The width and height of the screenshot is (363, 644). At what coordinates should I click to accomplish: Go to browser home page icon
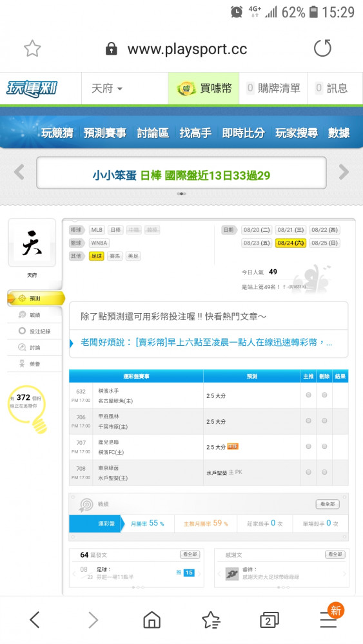click(x=152, y=620)
